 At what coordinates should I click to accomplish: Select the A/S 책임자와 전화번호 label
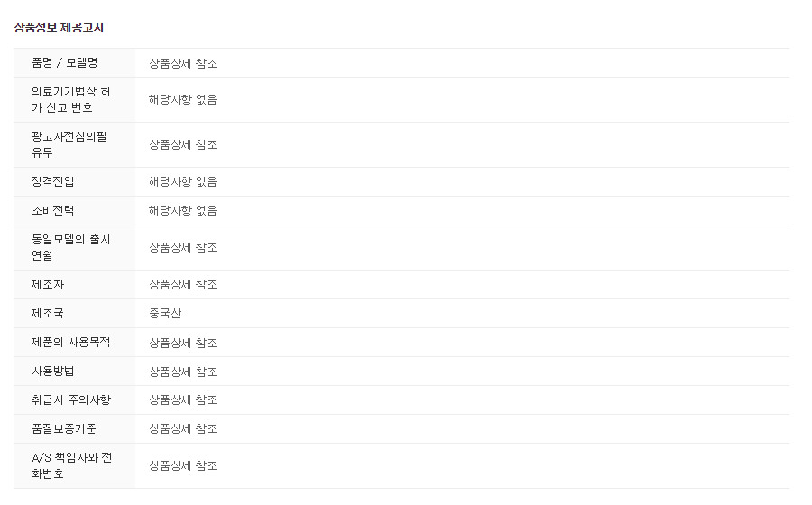(71, 466)
